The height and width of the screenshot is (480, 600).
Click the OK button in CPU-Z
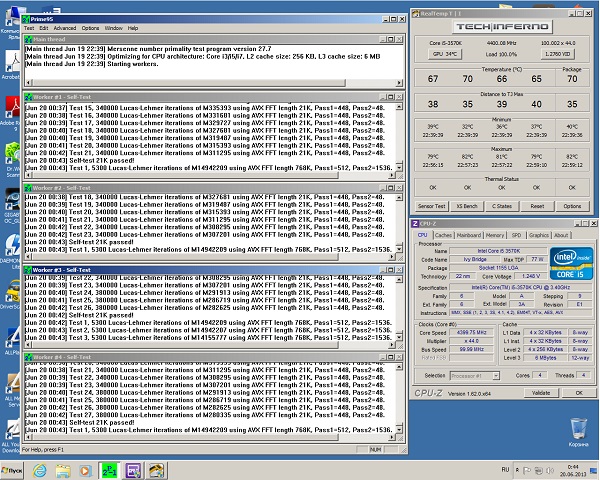coord(579,393)
